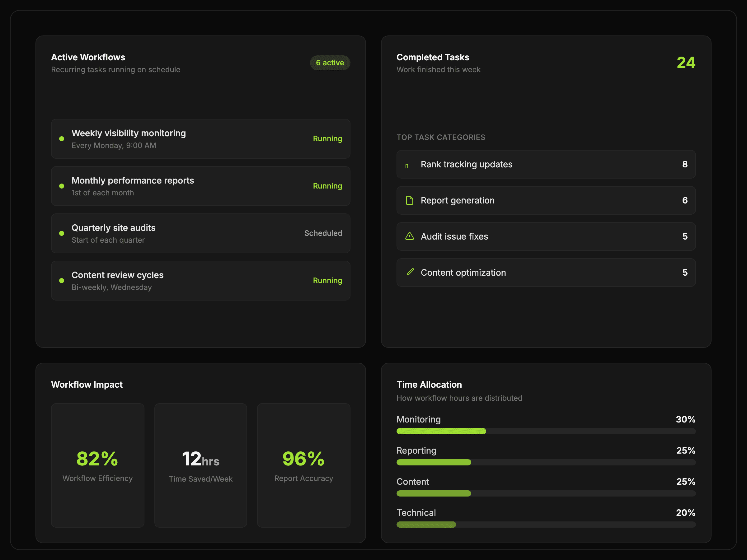Click the Reporting 25% progress bar
The image size is (747, 560).
(546, 462)
